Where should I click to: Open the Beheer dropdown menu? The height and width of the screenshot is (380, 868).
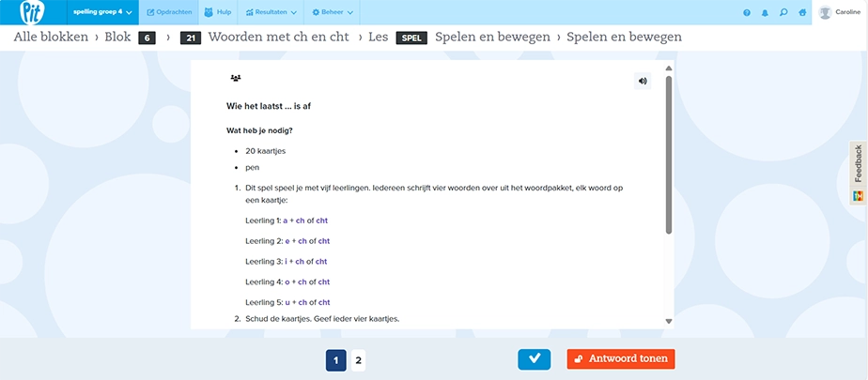click(x=333, y=12)
